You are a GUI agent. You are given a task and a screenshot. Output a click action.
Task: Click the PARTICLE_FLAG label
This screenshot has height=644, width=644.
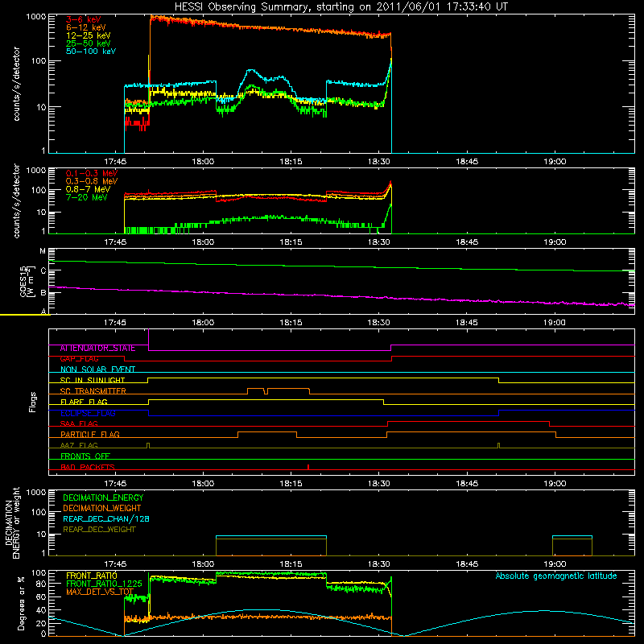(90, 434)
